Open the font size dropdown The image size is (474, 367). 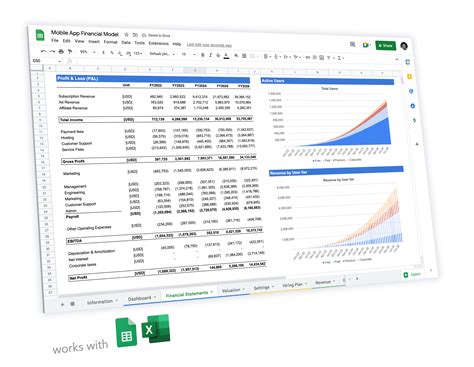[x=189, y=54]
